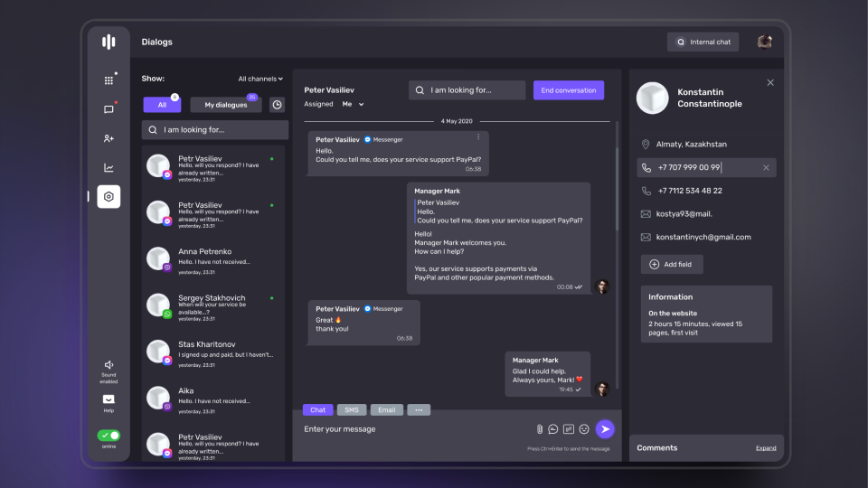Click the Almaty, Kazakhstan location
The image size is (868, 488).
692,145
